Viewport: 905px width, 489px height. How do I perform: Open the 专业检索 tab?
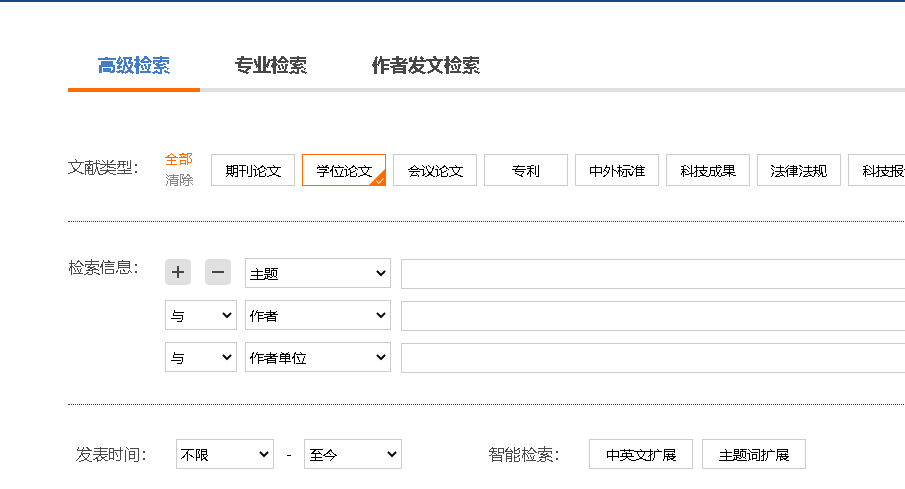[x=271, y=66]
